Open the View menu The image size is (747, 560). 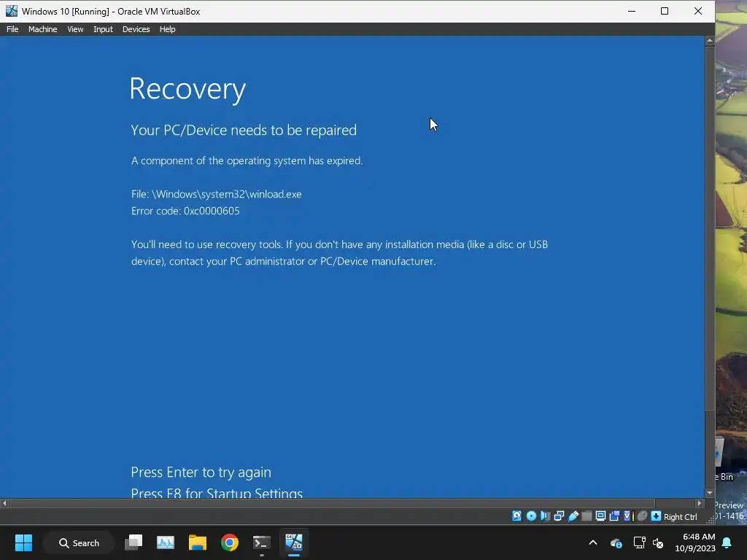coord(75,29)
